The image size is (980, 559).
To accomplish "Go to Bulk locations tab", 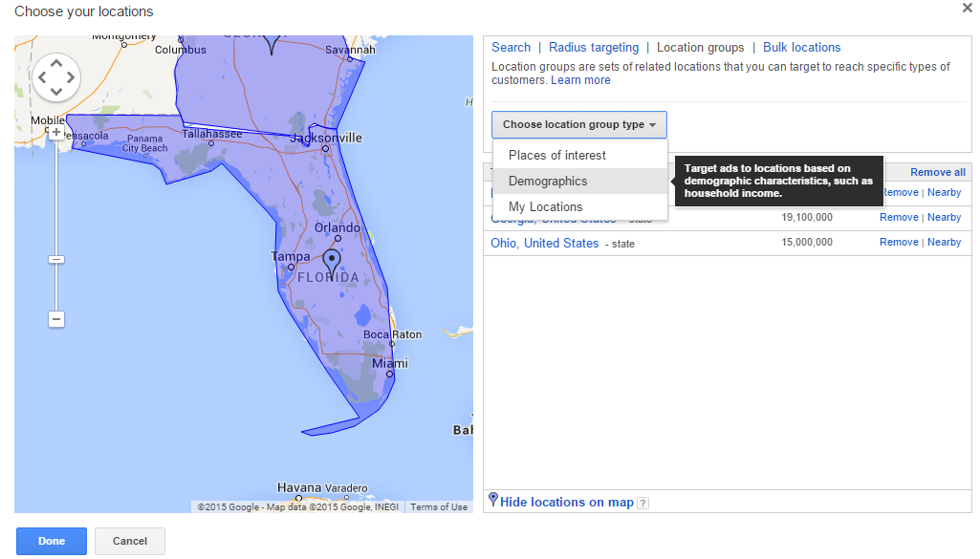I will [802, 48].
